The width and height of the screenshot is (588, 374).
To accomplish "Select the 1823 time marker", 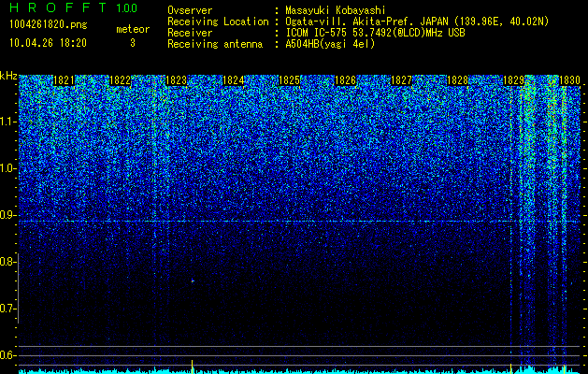I will [177, 80].
